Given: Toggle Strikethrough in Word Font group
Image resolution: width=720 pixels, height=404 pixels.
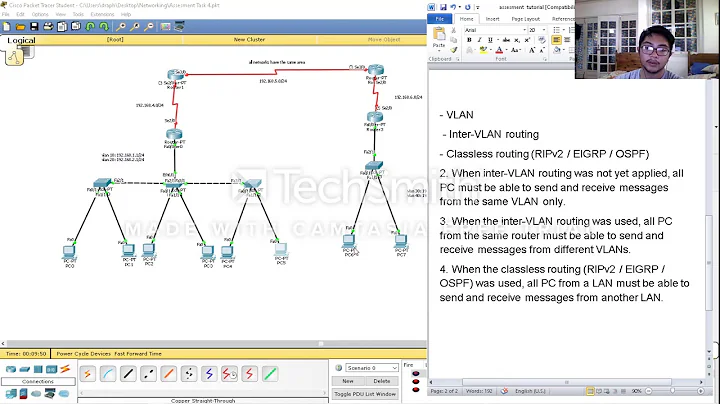Looking at the screenshot, I should point(506,40).
